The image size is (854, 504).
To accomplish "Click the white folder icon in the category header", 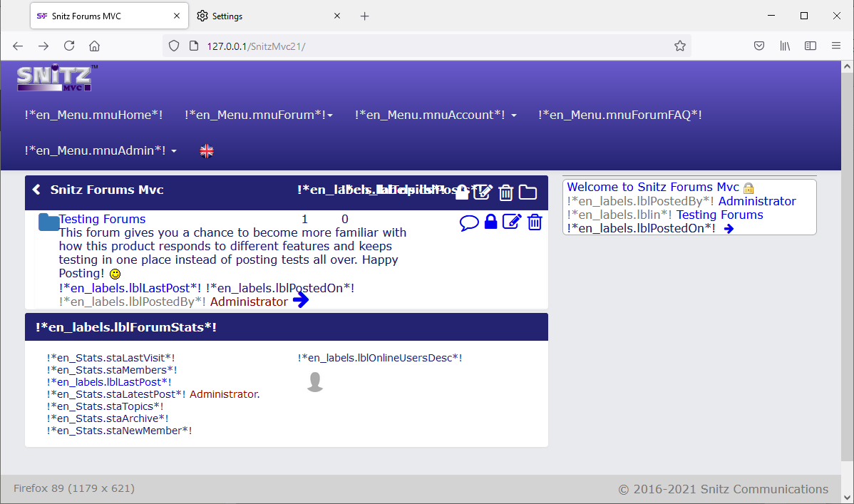I will [x=528, y=192].
